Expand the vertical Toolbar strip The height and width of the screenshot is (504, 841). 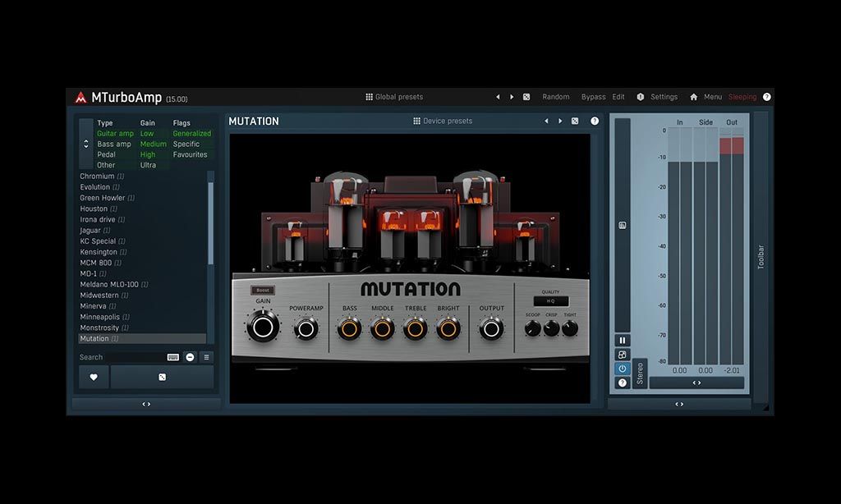point(761,258)
